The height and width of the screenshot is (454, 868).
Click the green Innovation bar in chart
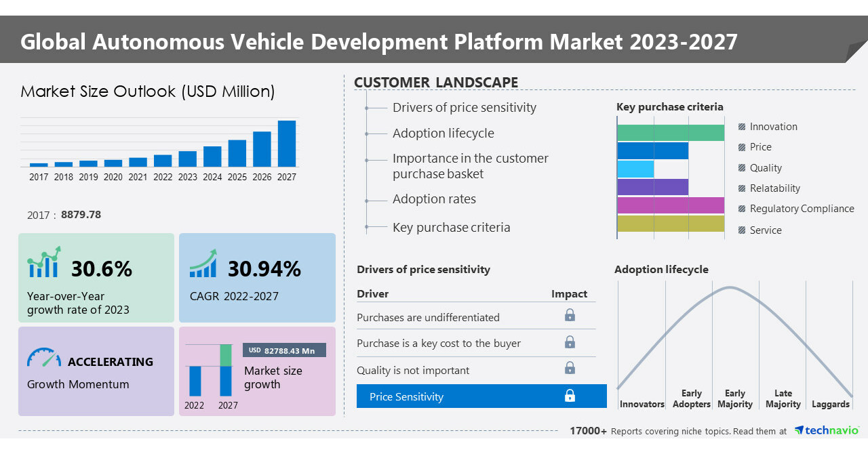coord(670,133)
